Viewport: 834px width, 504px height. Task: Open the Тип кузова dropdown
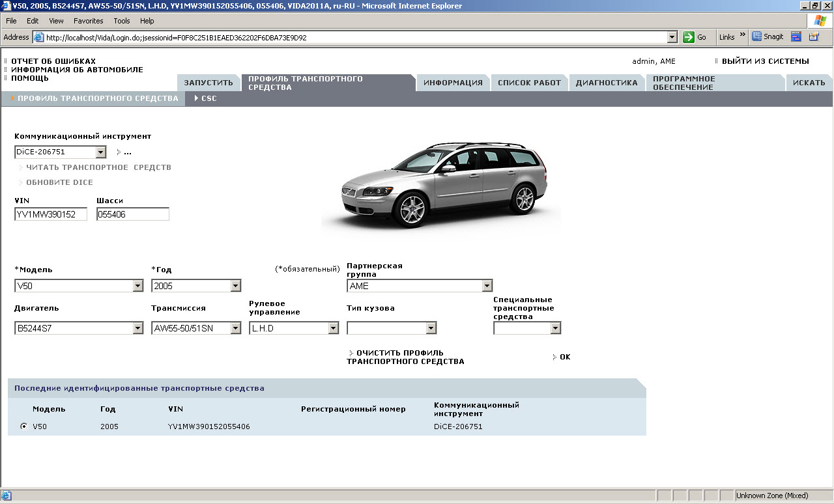(431, 329)
